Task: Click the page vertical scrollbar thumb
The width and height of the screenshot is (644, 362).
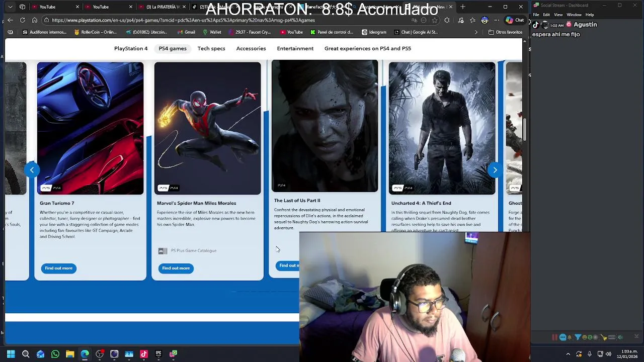Action: click(x=524, y=130)
